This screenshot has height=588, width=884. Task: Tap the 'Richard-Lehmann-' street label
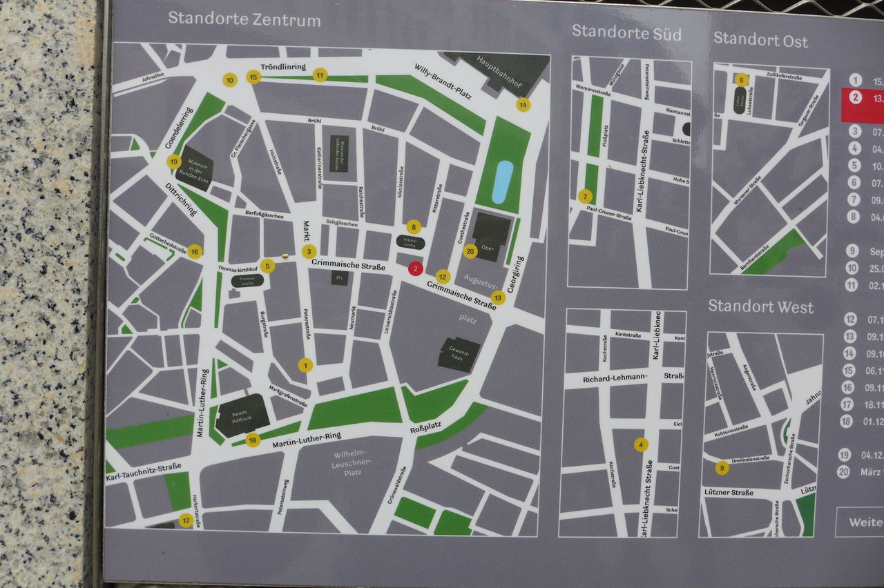click(614, 378)
